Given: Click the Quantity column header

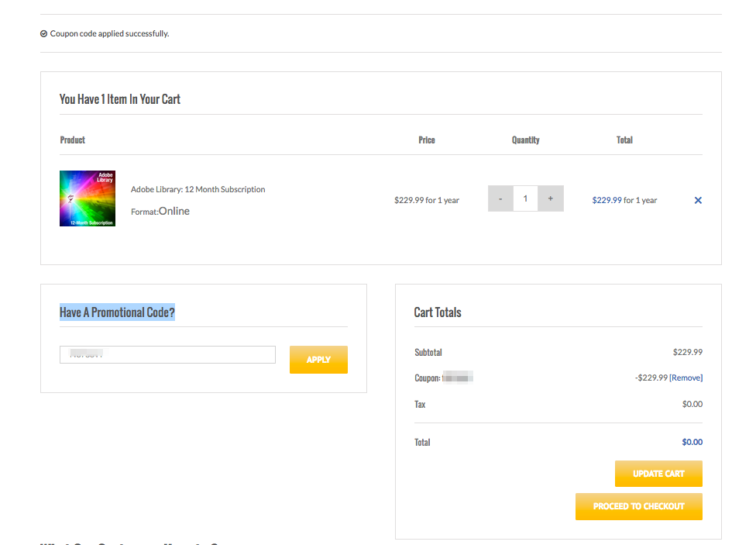Looking at the screenshot, I should click(525, 140).
